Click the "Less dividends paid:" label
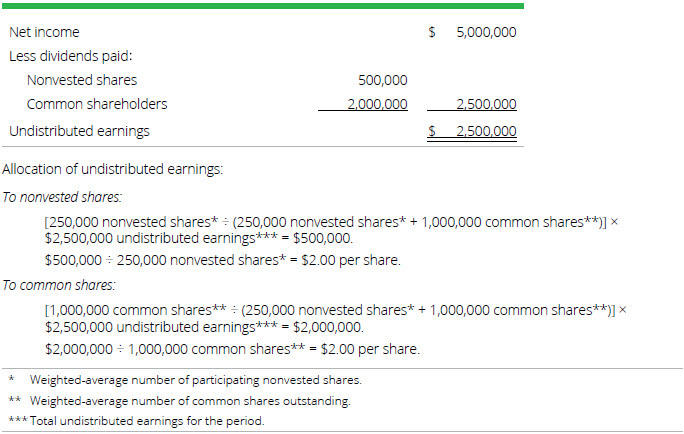Image resolution: width=684 pixels, height=434 pixels. (x=71, y=56)
